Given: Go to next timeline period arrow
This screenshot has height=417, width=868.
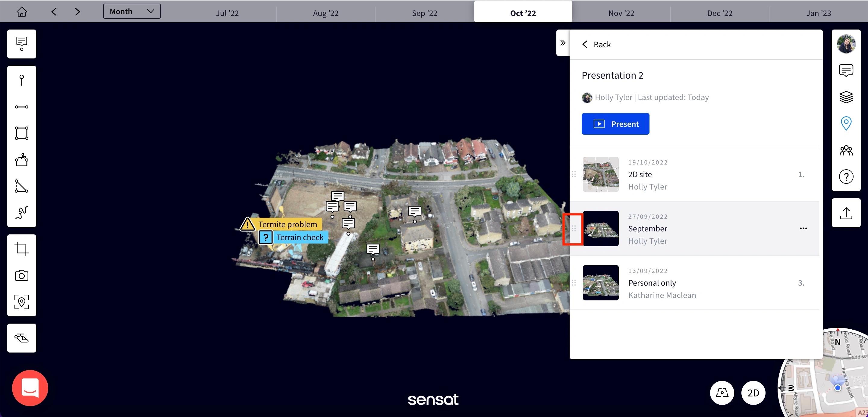Looking at the screenshot, I should point(77,12).
